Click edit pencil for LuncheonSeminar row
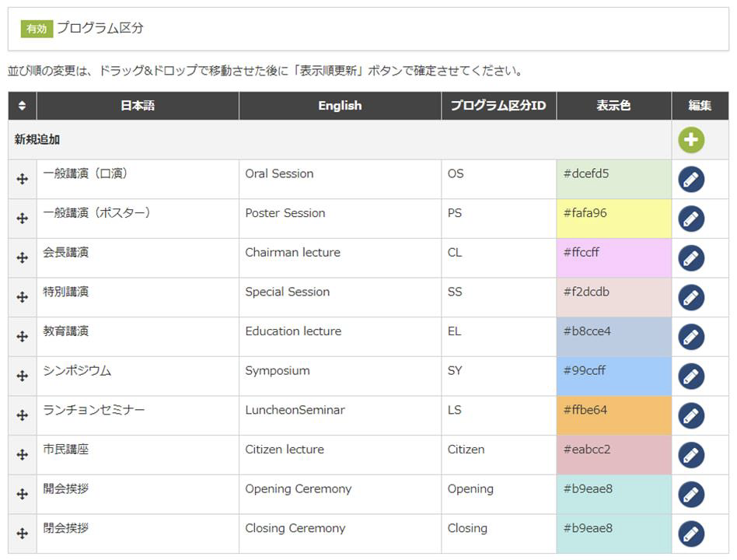Screen dimensions: 737x560 [x=691, y=416]
